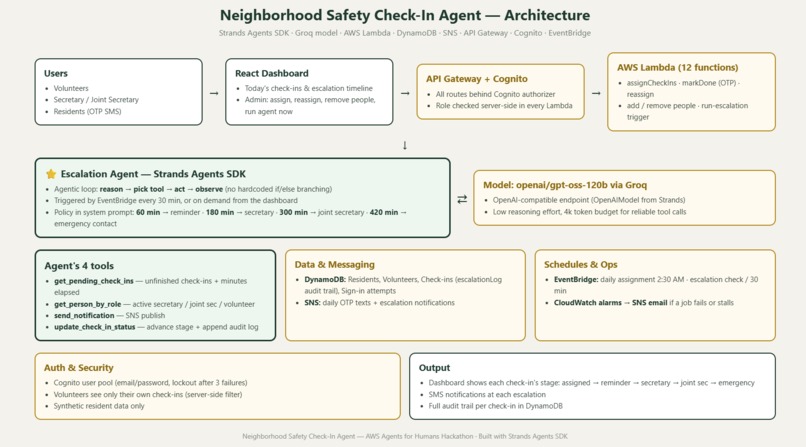
Task: Click "Volunteers see only their own check-ins" bullet
Action: (148, 395)
